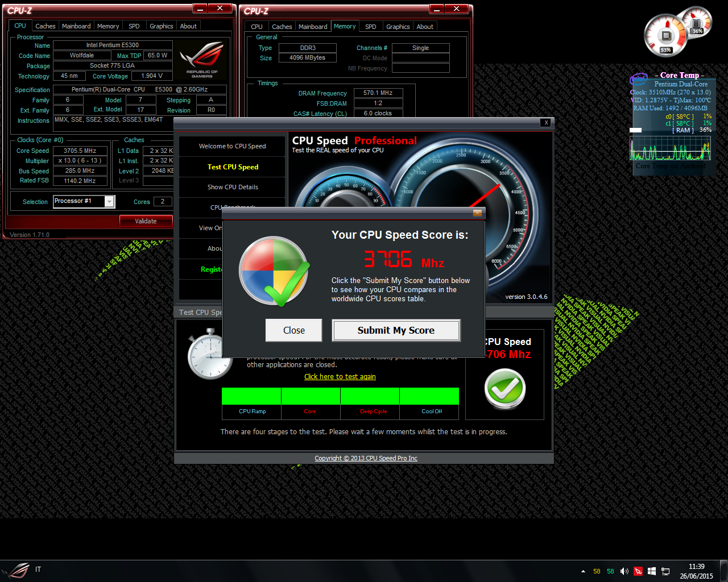Click the memory Type field DDR3

[x=308, y=48]
